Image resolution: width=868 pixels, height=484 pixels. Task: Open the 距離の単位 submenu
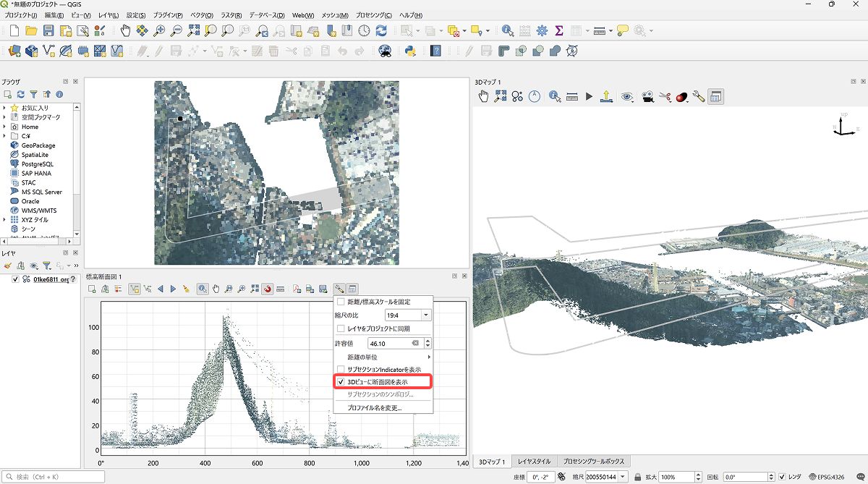383,357
